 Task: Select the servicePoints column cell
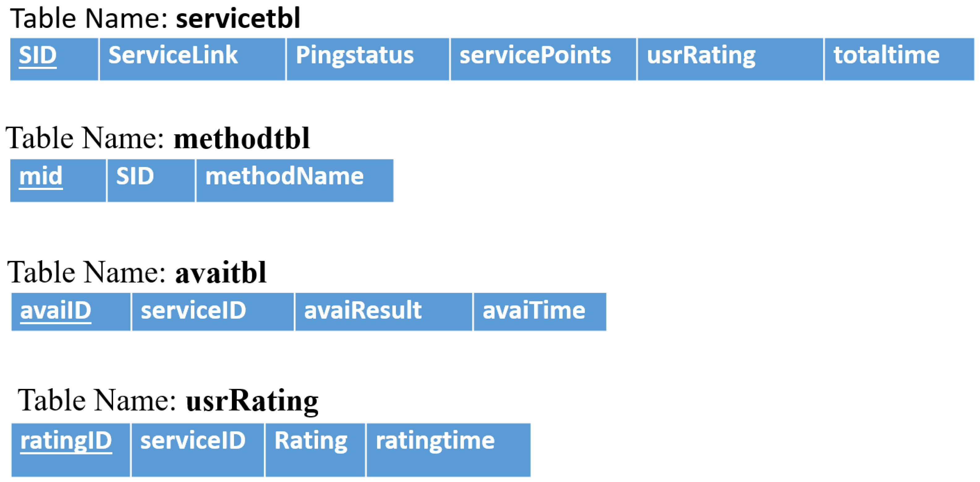(535, 56)
